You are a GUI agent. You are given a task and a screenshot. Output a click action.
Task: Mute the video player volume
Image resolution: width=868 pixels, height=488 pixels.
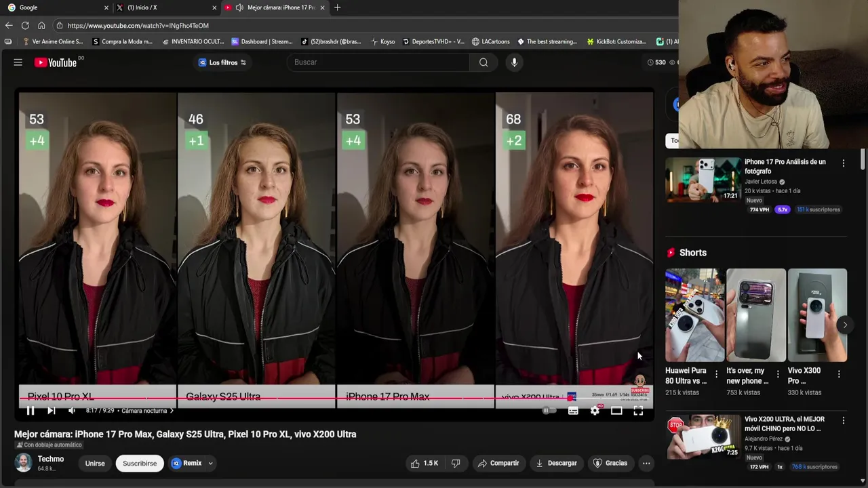click(72, 411)
